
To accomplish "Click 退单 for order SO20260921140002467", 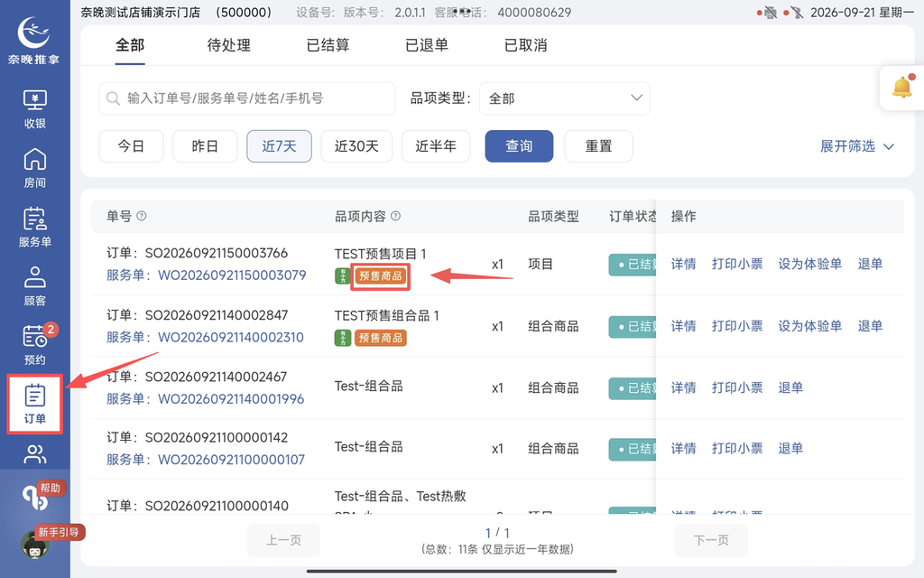I will coord(790,388).
